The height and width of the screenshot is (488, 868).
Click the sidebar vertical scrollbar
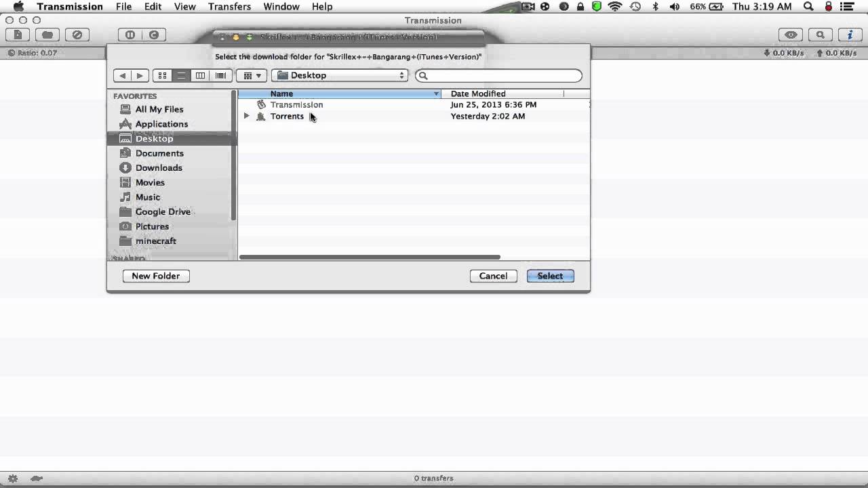[234, 156]
